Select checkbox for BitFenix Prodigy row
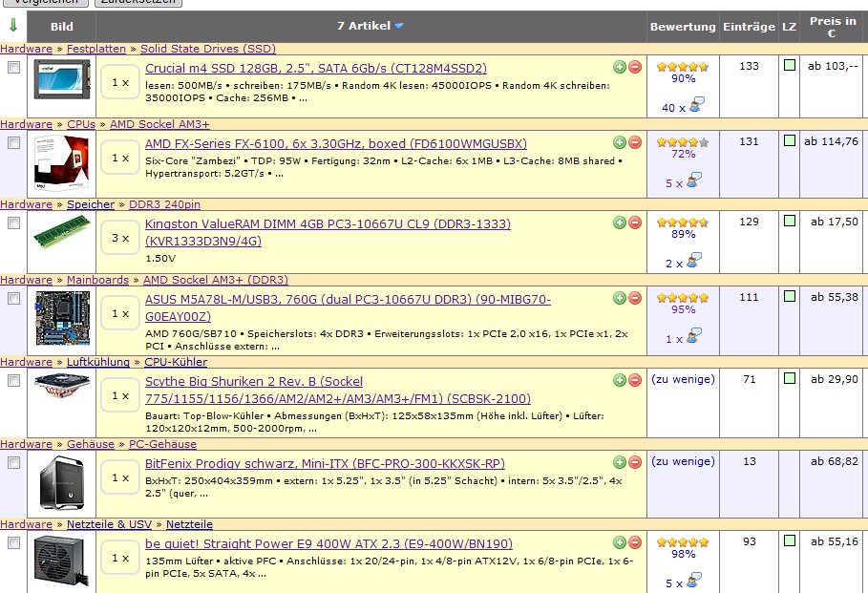This screenshot has width=868, height=593. pos(13,463)
